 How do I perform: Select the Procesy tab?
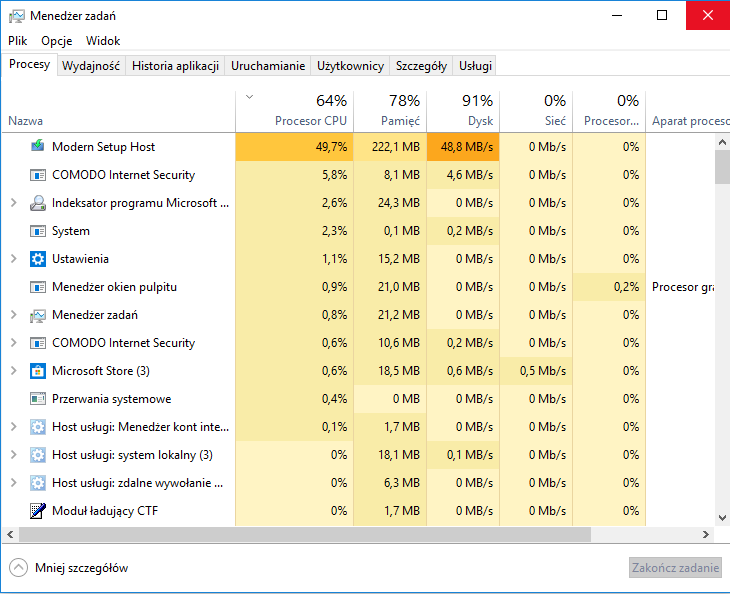pos(29,64)
